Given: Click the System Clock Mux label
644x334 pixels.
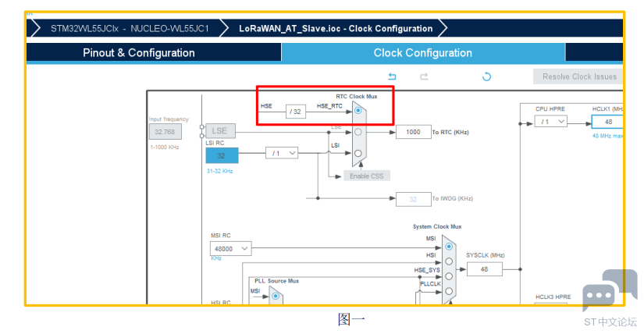Looking at the screenshot, I should tap(437, 226).
